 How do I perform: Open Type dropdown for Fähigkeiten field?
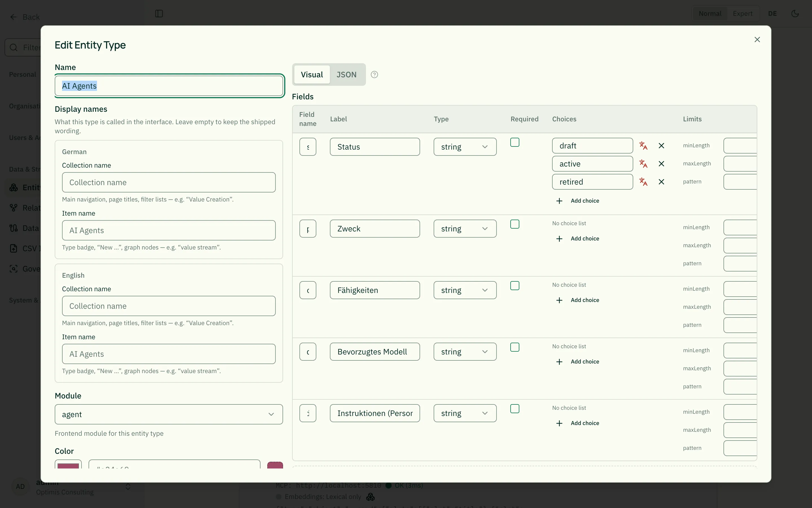click(465, 290)
